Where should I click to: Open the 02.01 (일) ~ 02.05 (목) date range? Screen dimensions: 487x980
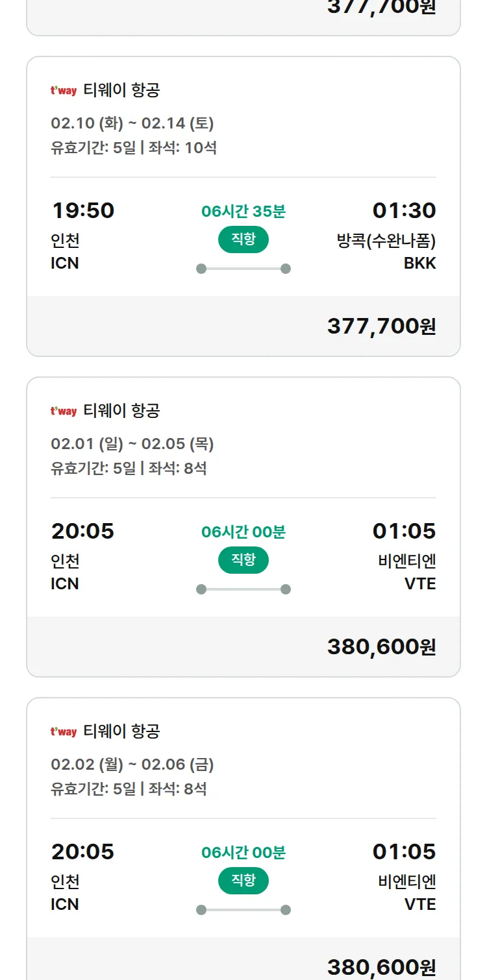[132, 444]
